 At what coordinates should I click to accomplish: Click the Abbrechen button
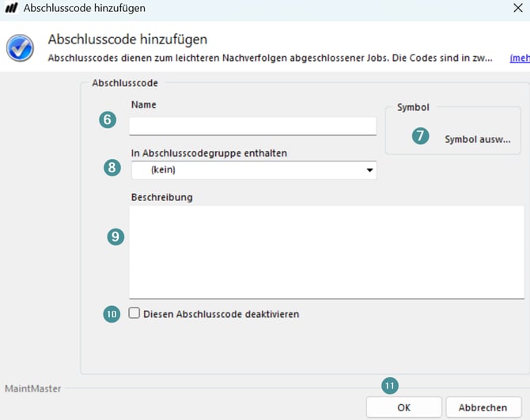tap(483, 407)
